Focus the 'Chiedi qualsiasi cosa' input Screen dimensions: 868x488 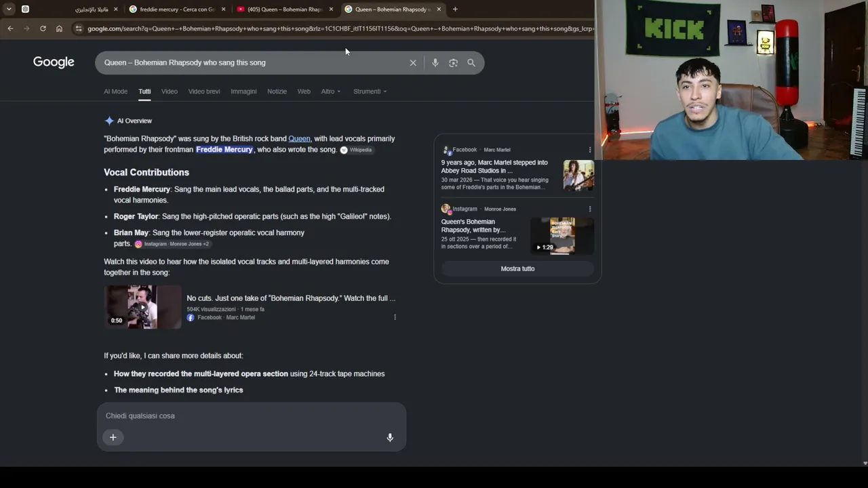251,415
